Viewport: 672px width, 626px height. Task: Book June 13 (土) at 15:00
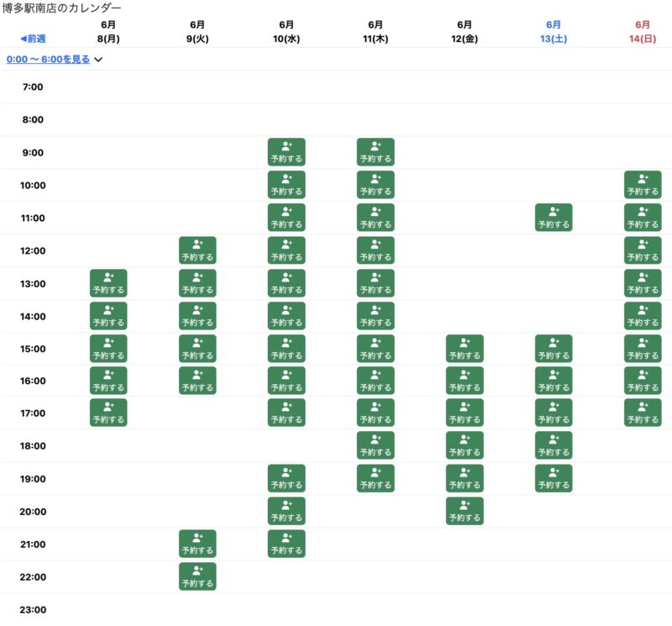pos(554,349)
